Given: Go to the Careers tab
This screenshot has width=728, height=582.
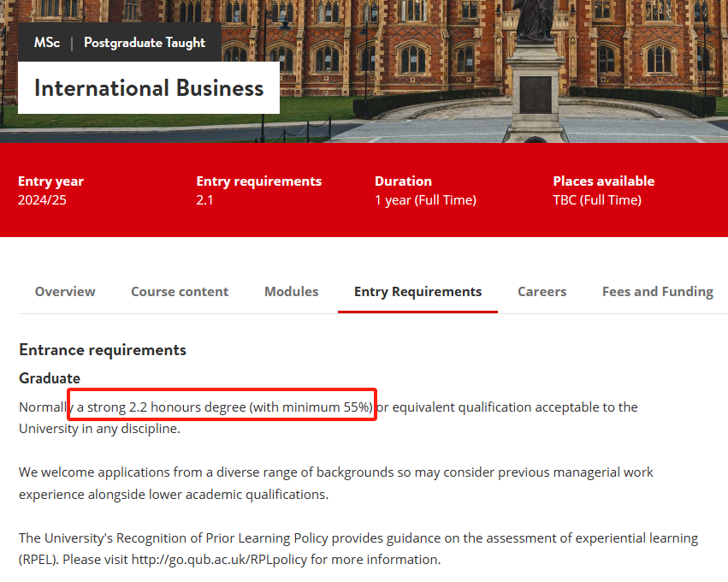Looking at the screenshot, I should point(542,292).
